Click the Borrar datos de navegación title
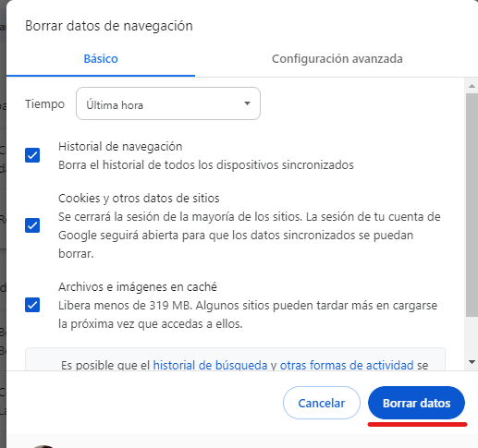The image size is (478, 448). pyautogui.click(x=109, y=26)
